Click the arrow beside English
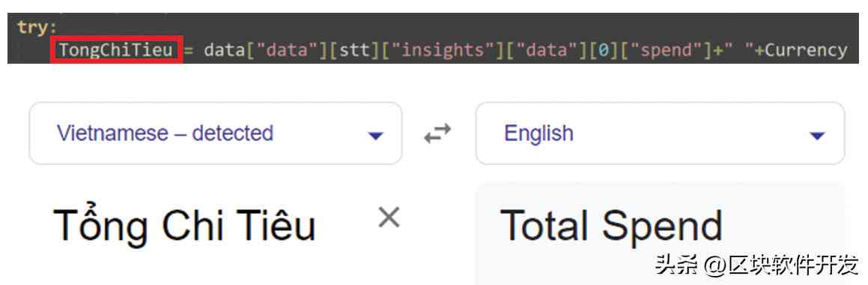868x285 pixels. pos(817,135)
